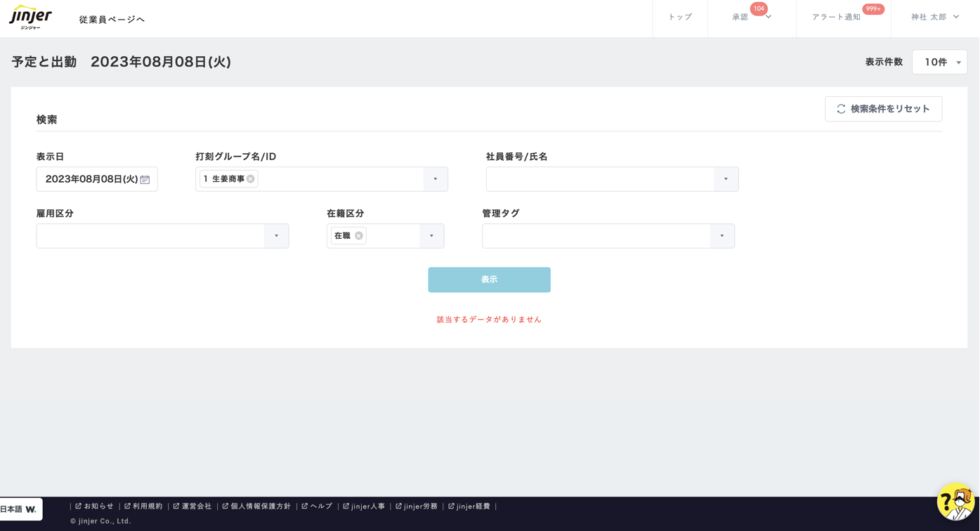Click the 999+ alert notification badge
This screenshot has height=531, width=980.
click(x=873, y=9)
